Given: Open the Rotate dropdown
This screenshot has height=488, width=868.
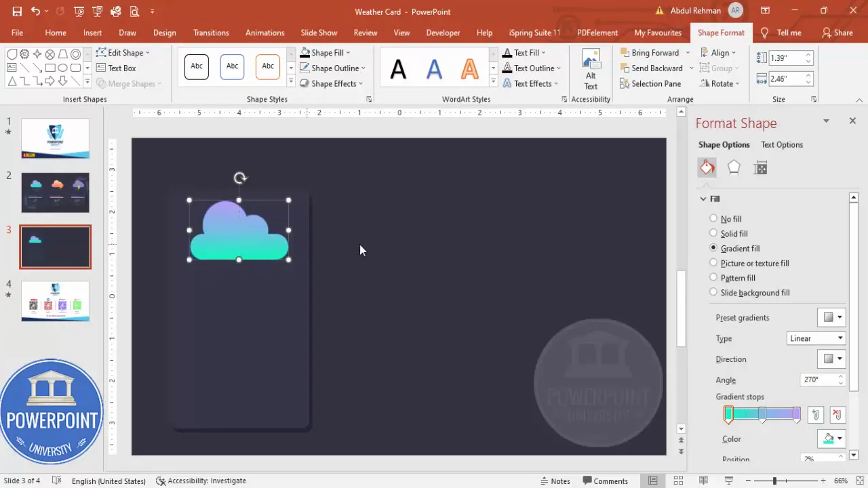Looking at the screenshot, I should click(x=719, y=83).
